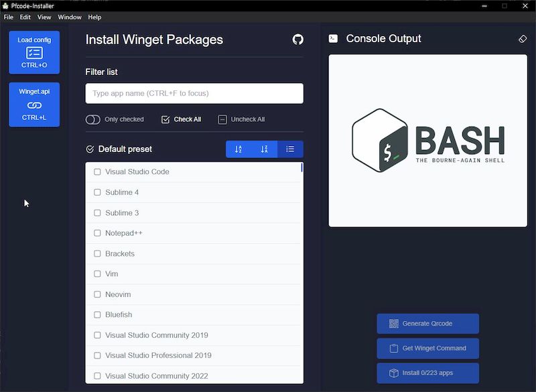The height and width of the screenshot is (392, 536).
Task: Click the package icon on the Install button
Action: point(393,373)
